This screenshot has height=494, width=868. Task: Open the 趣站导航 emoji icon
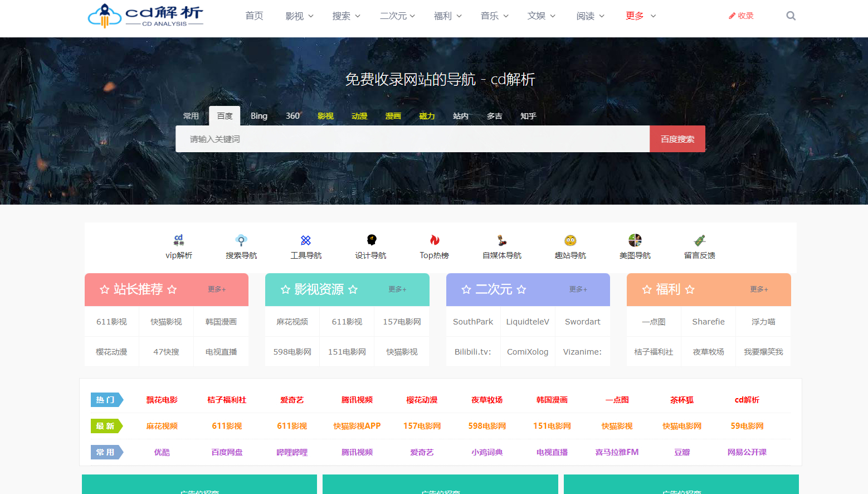click(570, 240)
